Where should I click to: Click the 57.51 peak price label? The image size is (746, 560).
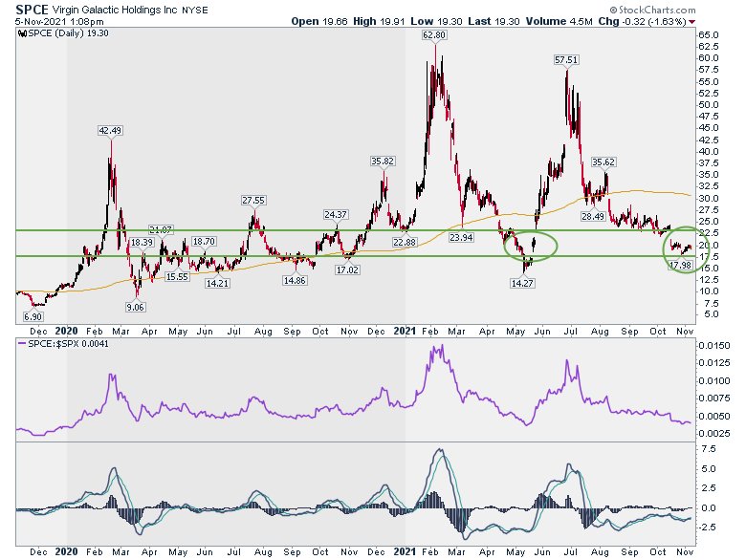point(566,60)
